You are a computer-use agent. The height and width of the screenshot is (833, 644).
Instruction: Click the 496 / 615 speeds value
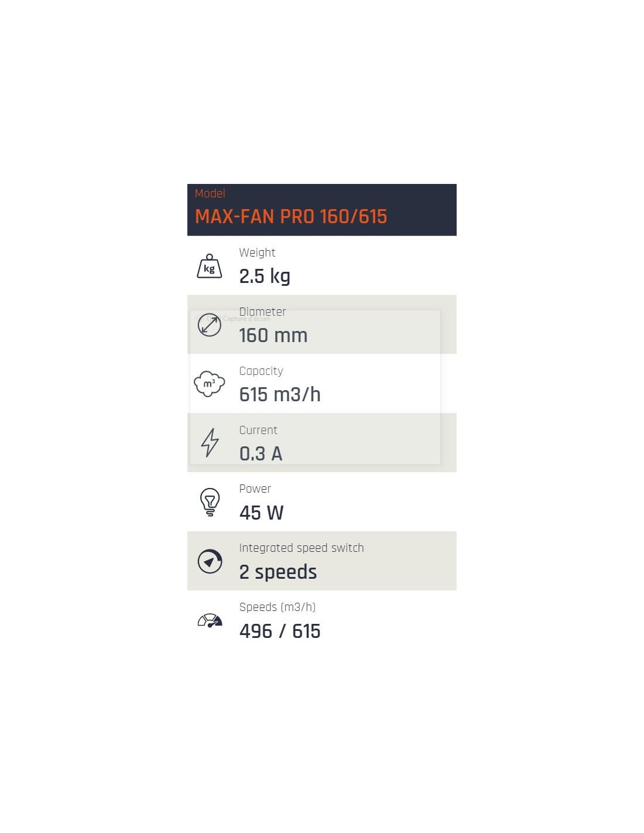coord(280,631)
